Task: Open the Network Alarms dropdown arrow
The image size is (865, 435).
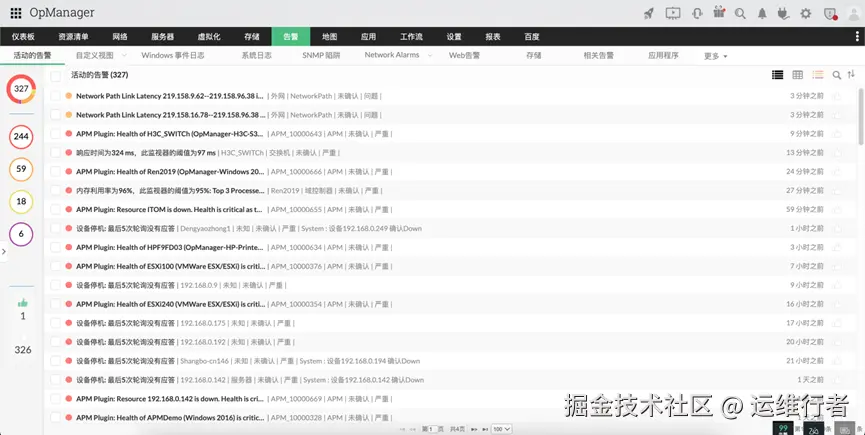Action: [429, 55]
